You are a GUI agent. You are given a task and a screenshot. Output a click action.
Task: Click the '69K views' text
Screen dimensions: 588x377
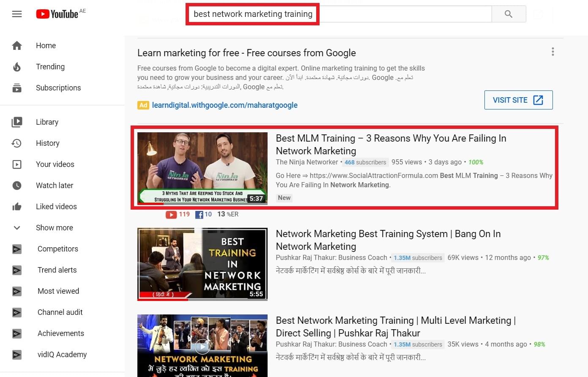[463, 257]
